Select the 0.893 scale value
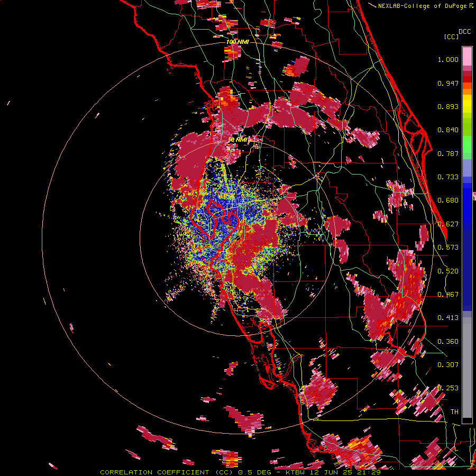 [448, 106]
